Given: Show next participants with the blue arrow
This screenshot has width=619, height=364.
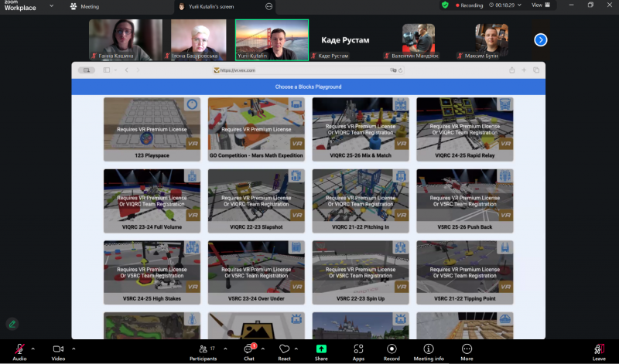Looking at the screenshot, I should [x=541, y=39].
